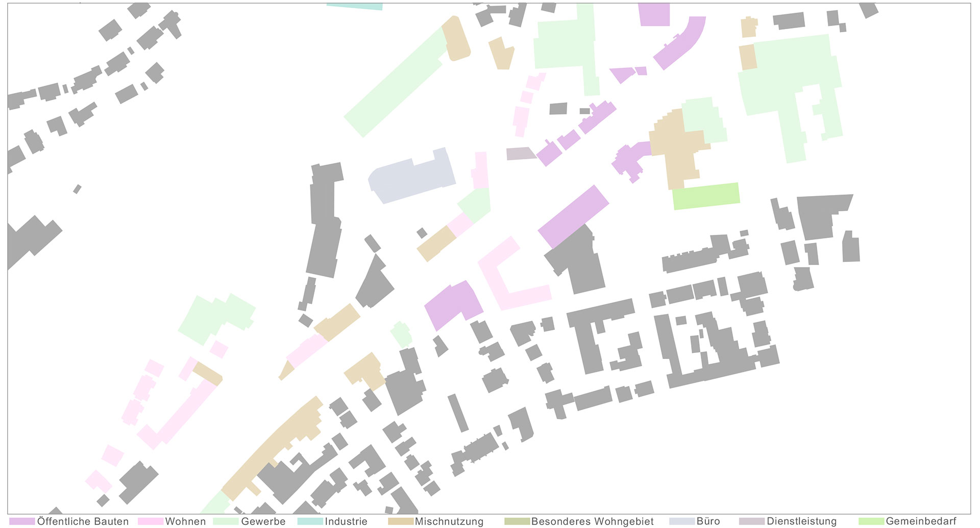Select the 'Dienstleistung' legend label
The width and height of the screenshot is (980, 528).
[x=802, y=521]
